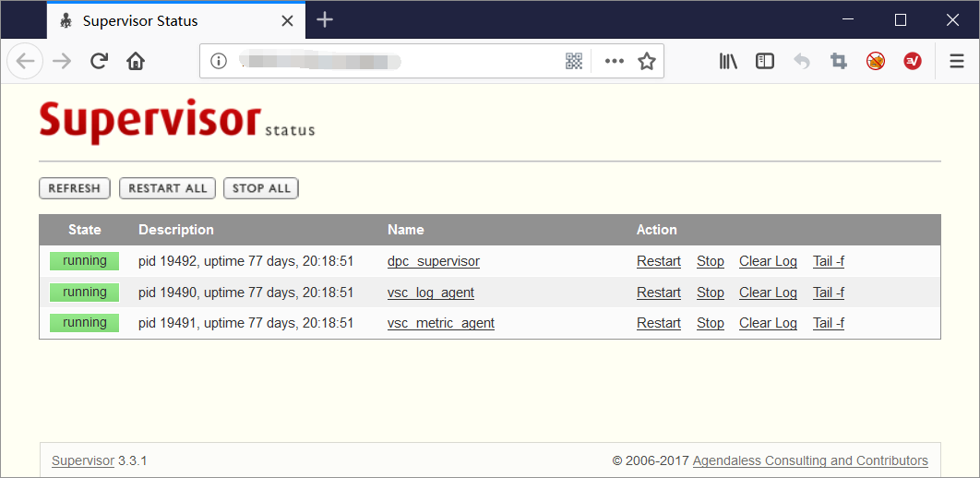Image resolution: width=980 pixels, height=478 pixels.
Task: Open Agendaless Consulting and Contributors link
Action: coord(810,461)
